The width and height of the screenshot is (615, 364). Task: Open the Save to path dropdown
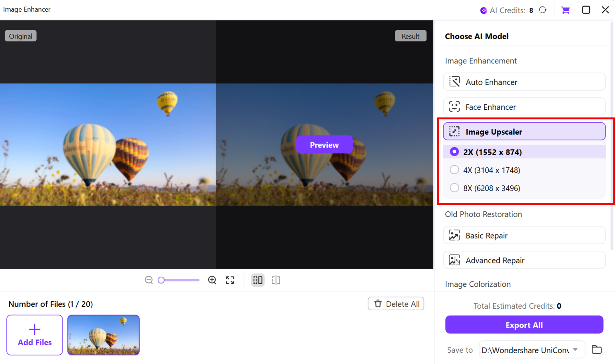pyautogui.click(x=575, y=350)
